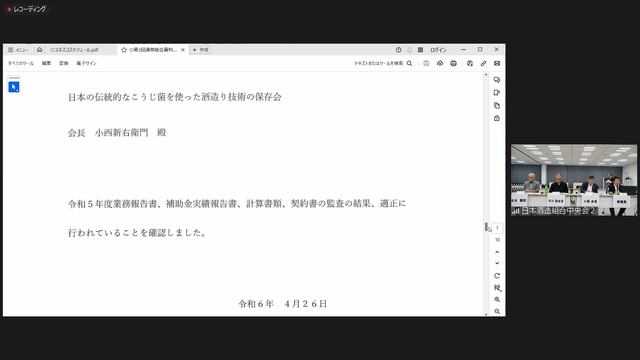Open the notifications bell icon
The height and width of the screenshot is (360, 640).
point(409,50)
